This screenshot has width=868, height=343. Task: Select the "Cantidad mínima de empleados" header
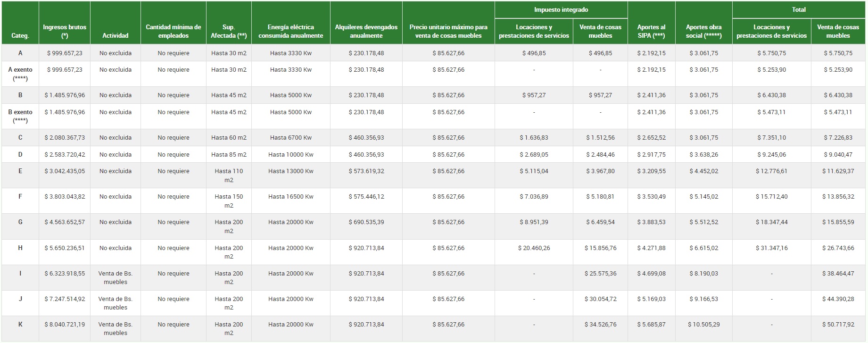173,31
